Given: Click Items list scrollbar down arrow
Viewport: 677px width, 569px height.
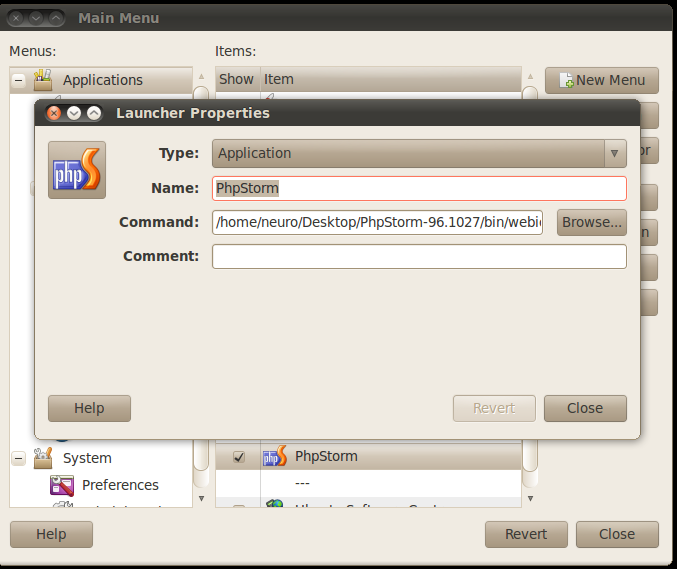Looking at the screenshot, I should pos(530,499).
